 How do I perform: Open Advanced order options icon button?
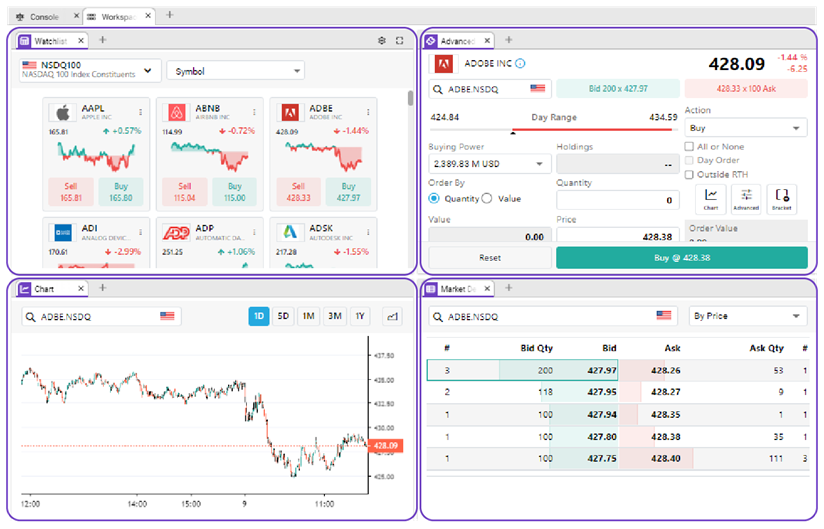pyautogui.click(x=746, y=198)
